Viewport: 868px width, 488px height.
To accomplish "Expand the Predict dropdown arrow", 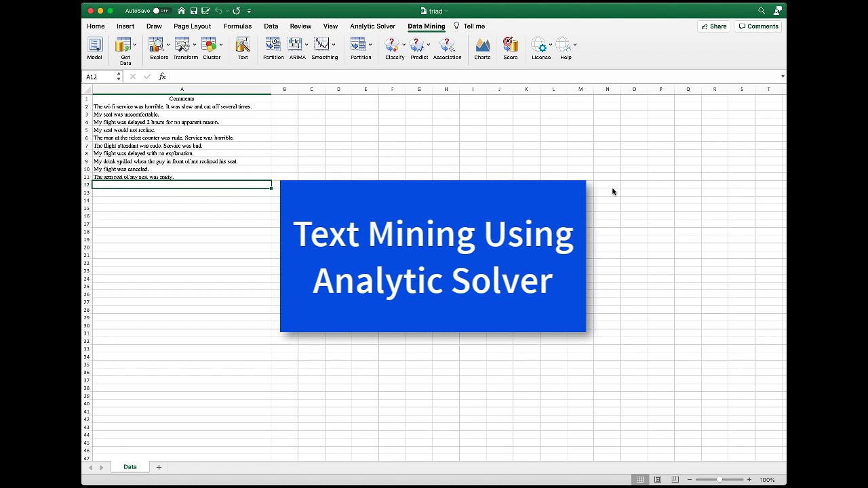I will (429, 45).
